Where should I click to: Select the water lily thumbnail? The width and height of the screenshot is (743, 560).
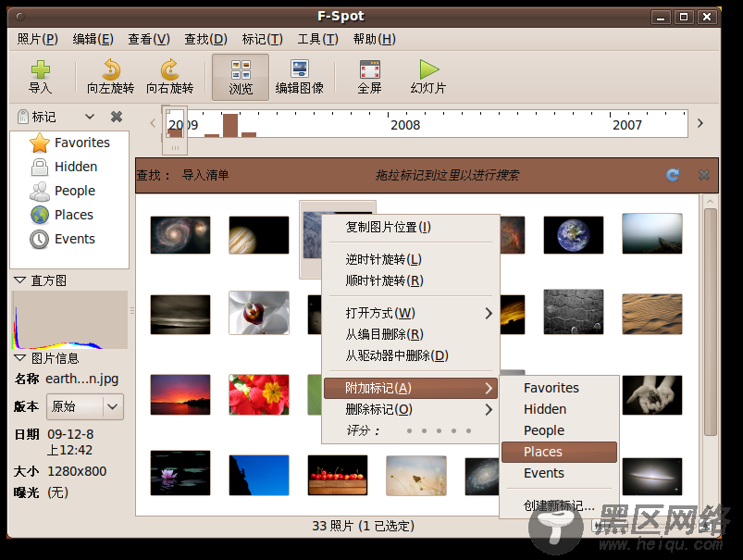(180, 473)
